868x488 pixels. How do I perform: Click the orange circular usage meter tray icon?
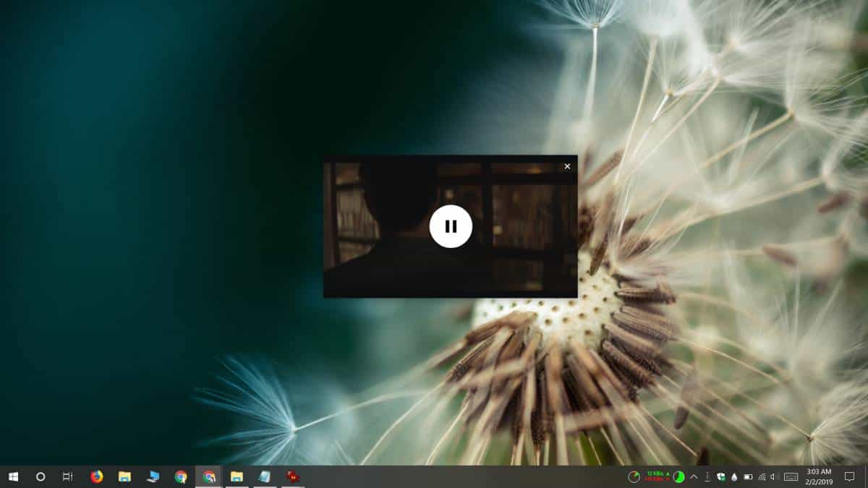[634, 476]
